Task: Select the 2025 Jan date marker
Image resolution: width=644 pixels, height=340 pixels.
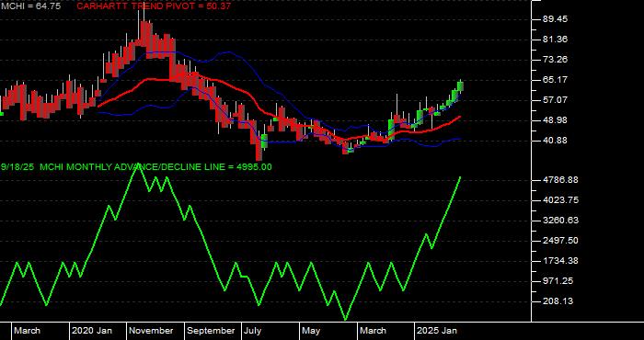Action: [x=437, y=331]
